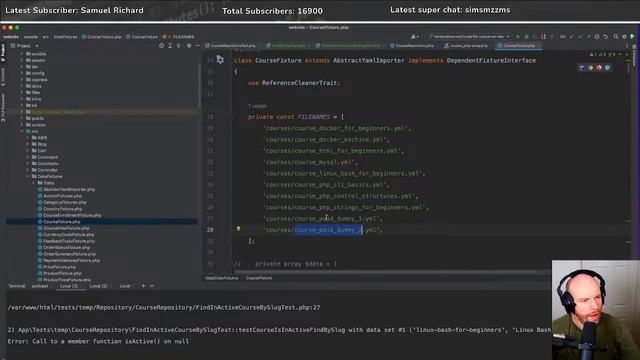The image size is (640, 360).
Task: Click the FindInActiveCourseBySlugTest.php:27 path in terminal
Action: [x=164, y=307]
